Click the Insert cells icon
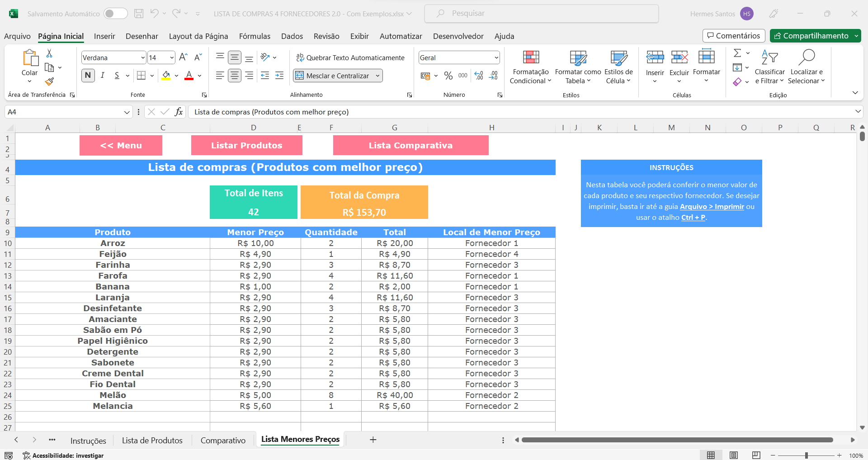 point(655,57)
